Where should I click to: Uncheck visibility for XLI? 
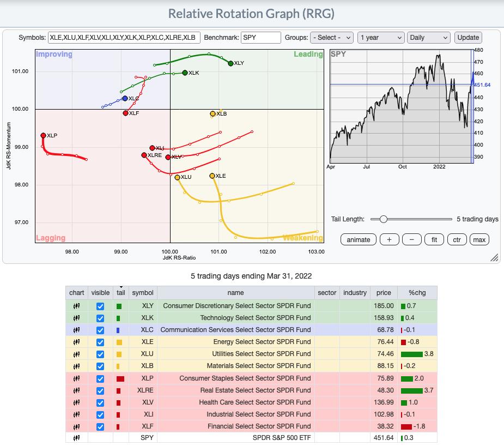[x=100, y=415]
